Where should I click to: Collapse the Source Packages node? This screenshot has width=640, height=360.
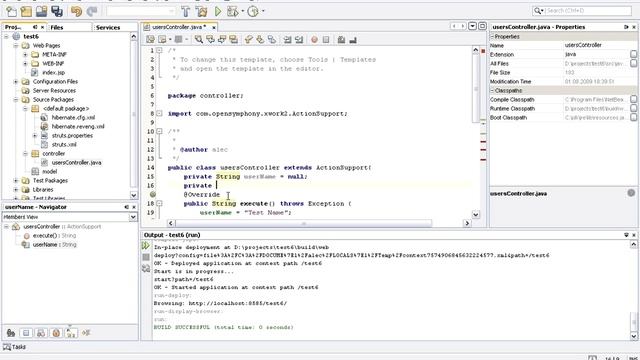pos(16,99)
